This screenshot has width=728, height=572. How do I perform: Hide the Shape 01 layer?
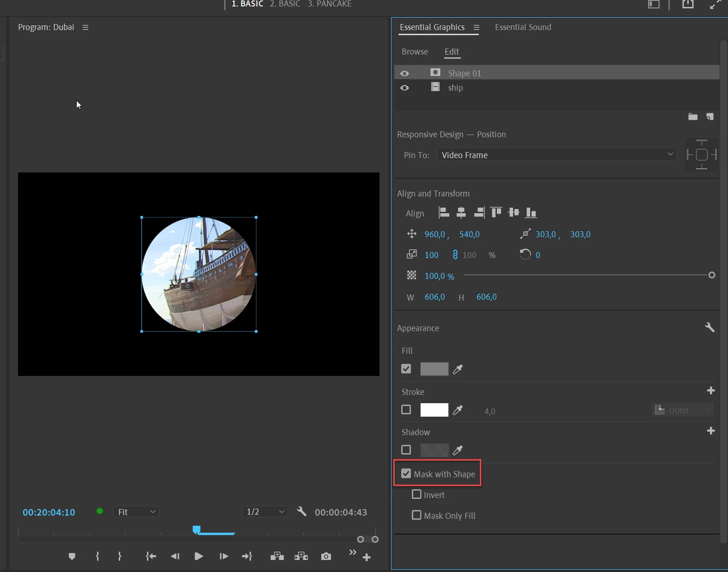[404, 74]
